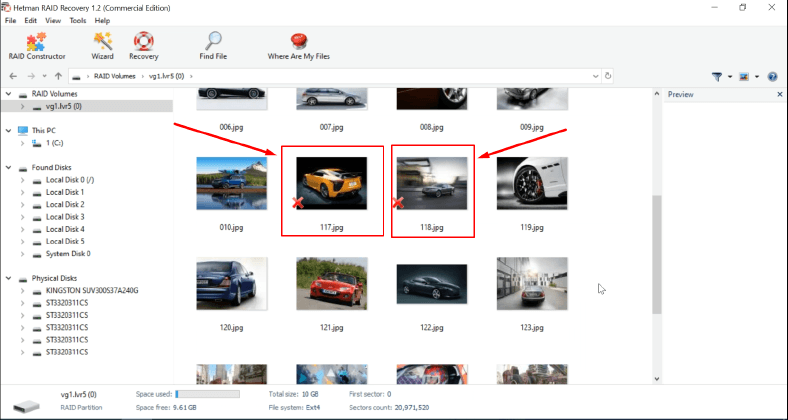Open the Help menu
The image size is (788, 420).
102,21
